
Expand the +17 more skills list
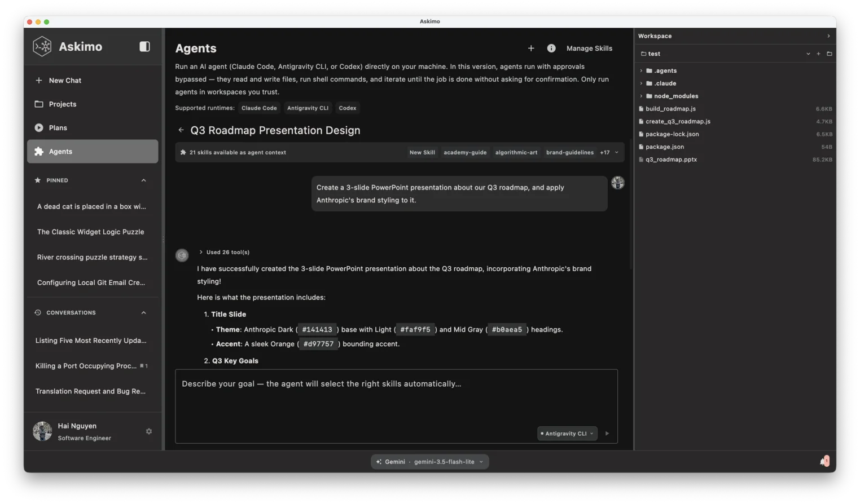coord(609,153)
